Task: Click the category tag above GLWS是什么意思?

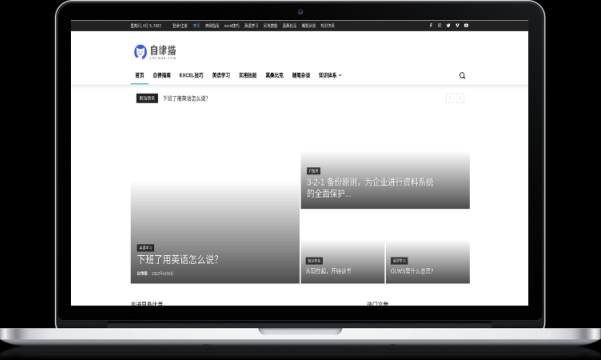Action: pyautogui.click(x=399, y=261)
